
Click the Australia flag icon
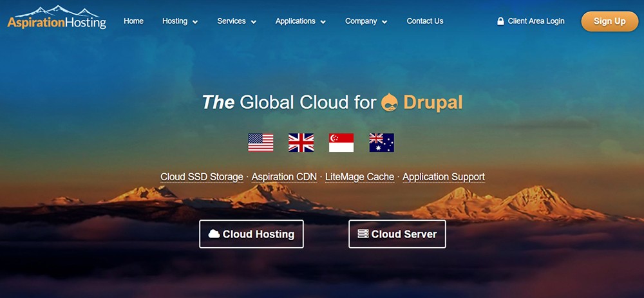381,142
